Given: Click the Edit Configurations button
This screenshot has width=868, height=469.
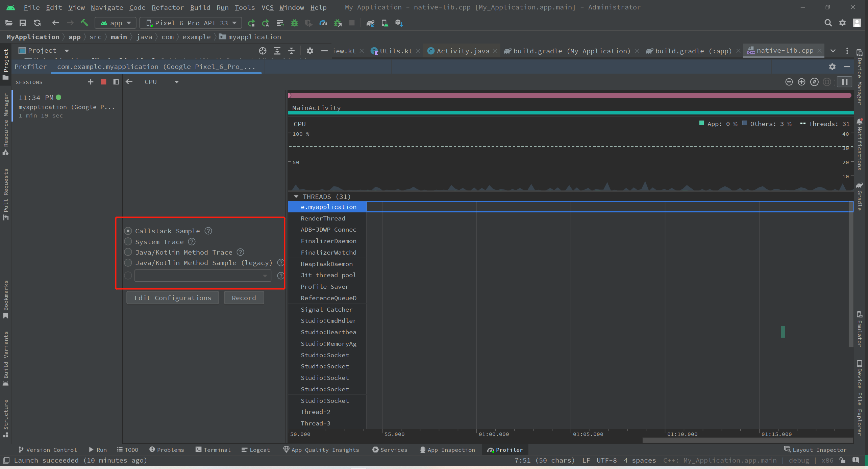Looking at the screenshot, I should [x=173, y=298].
